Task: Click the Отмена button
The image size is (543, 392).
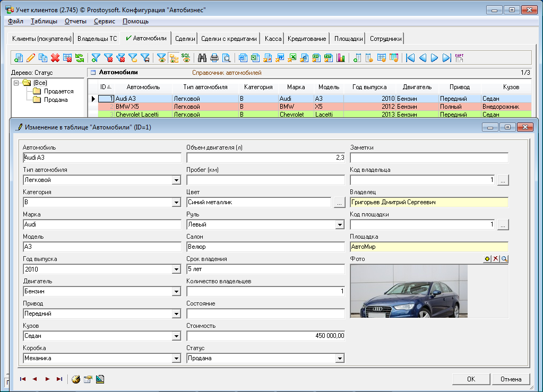Action: [x=511, y=379]
